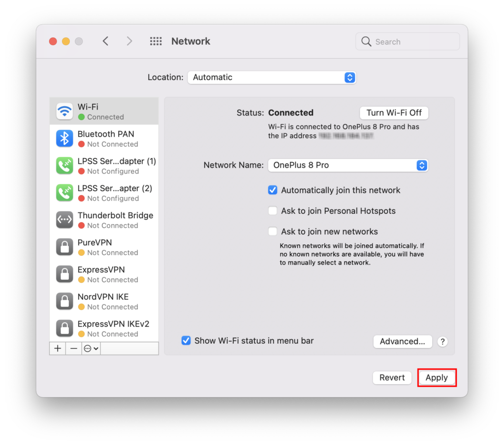Close the Network window with red button
504x445 pixels.
pos(53,41)
